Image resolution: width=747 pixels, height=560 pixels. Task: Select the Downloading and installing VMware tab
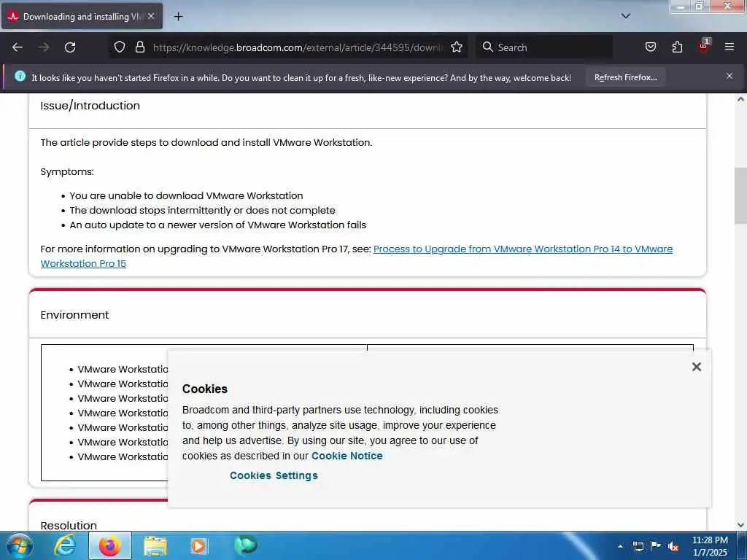pyautogui.click(x=82, y=17)
